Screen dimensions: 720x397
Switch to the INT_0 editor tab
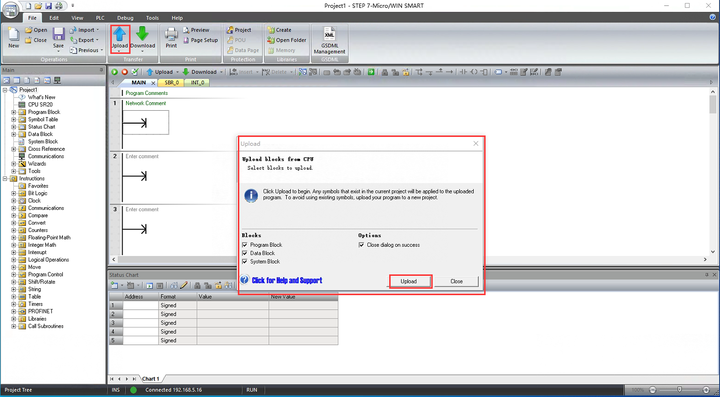pyautogui.click(x=197, y=83)
